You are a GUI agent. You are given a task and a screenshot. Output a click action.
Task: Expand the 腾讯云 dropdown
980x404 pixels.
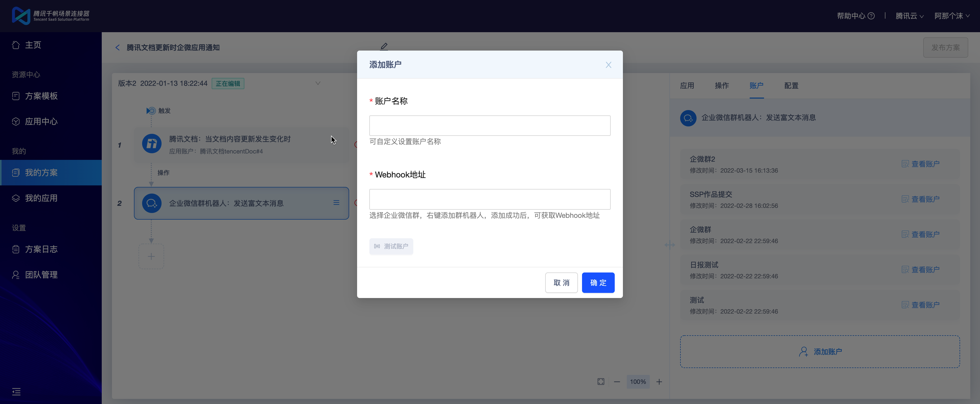tap(910, 16)
